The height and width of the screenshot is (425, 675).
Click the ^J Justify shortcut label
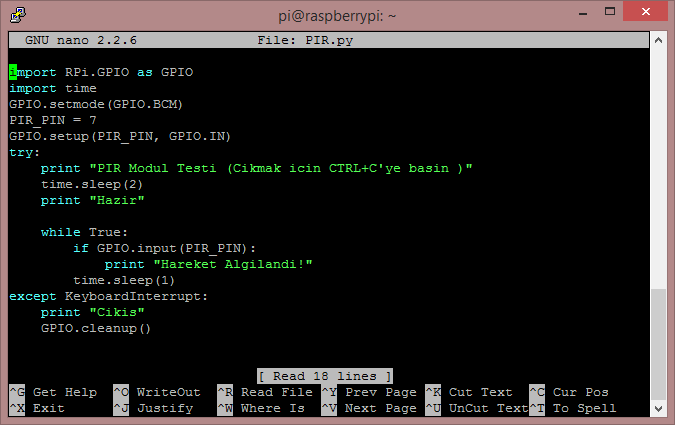[x=153, y=408]
